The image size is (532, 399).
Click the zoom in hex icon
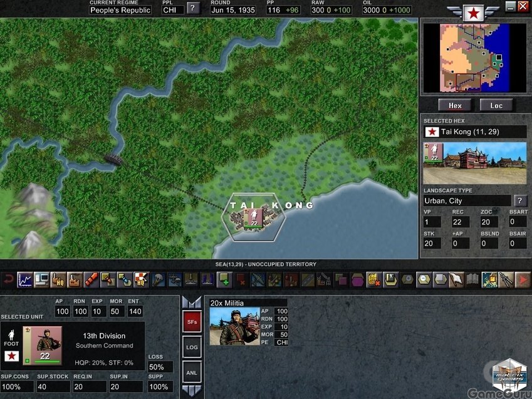[407, 280]
